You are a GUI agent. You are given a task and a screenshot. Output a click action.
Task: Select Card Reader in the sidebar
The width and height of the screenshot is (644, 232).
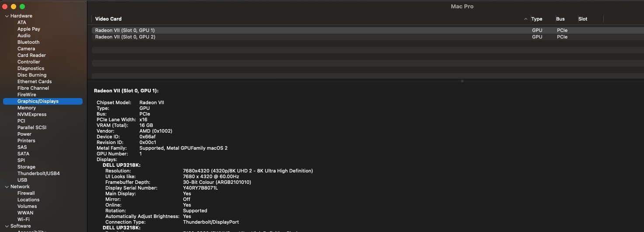31,55
